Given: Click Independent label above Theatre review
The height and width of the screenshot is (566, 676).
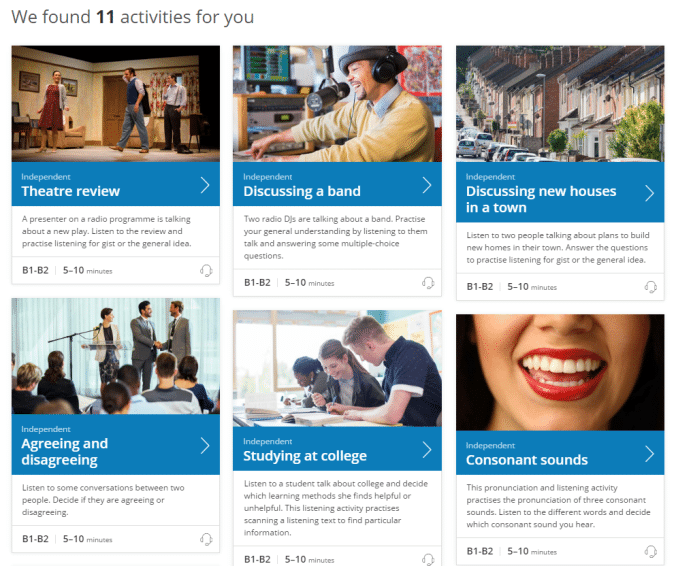Looking at the screenshot, I should [46, 177].
